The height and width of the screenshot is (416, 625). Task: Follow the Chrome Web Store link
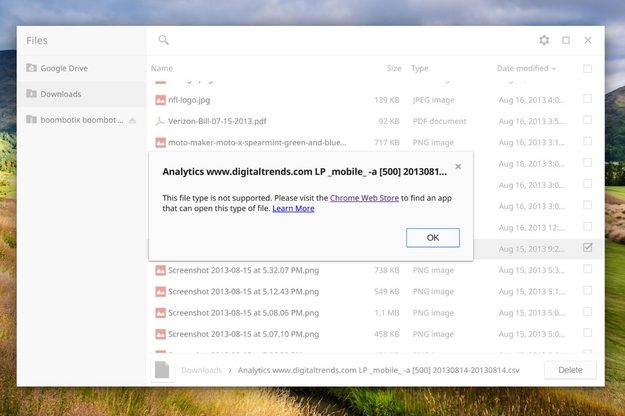(x=364, y=198)
